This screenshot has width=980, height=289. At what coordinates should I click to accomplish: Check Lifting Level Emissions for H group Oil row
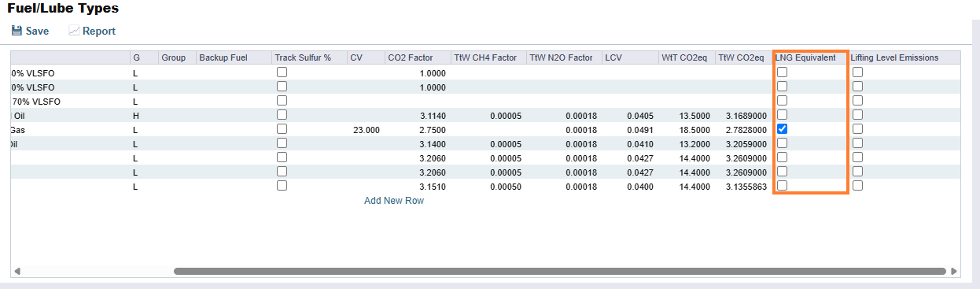pyautogui.click(x=857, y=114)
